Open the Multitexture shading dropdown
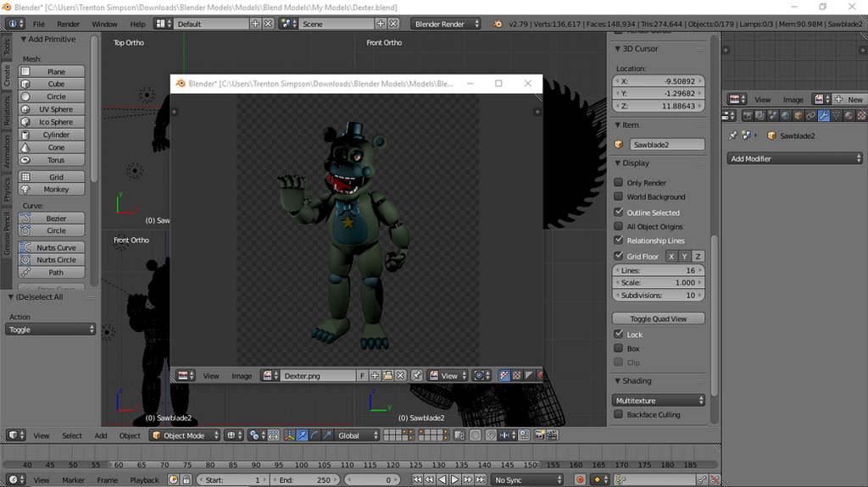This screenshot has width=868, height=487. tap(658, 400)
